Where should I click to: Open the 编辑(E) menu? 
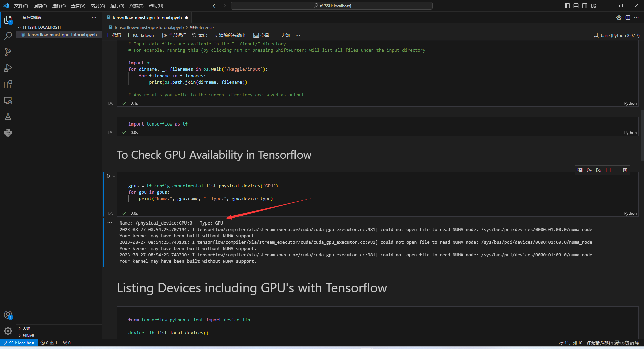coord(40,6)
